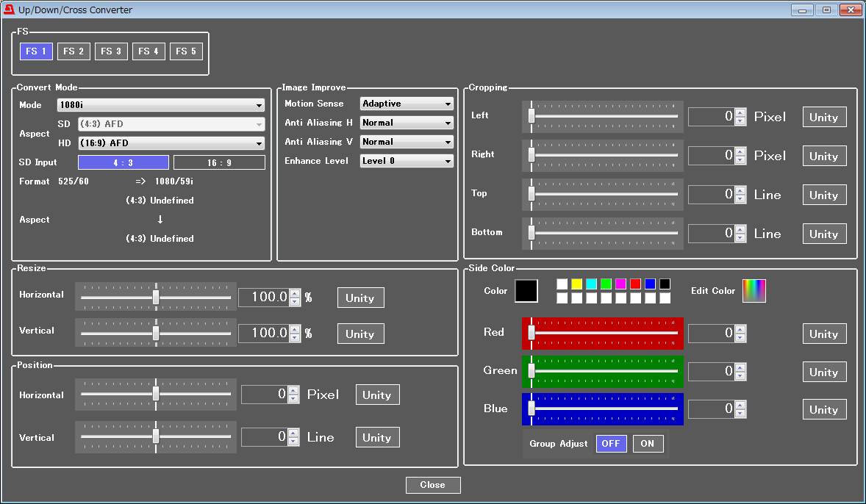This screenshot has height=504, width=866.
Task: Decrease Cropping Left pixel value with down arrow
Action: click(740, 120)
